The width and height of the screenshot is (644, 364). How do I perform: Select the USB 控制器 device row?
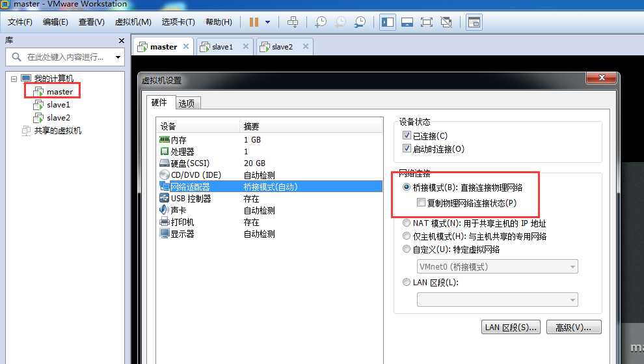pyautogui.click(x=270, y=199)
